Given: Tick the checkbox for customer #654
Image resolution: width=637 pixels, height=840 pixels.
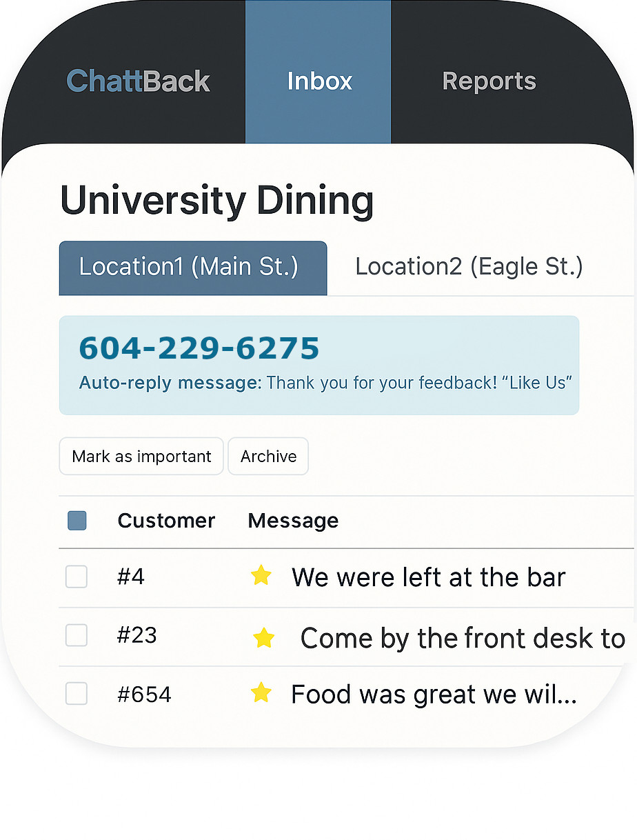Looking at the screenshot, I should (x=77, y=693).
